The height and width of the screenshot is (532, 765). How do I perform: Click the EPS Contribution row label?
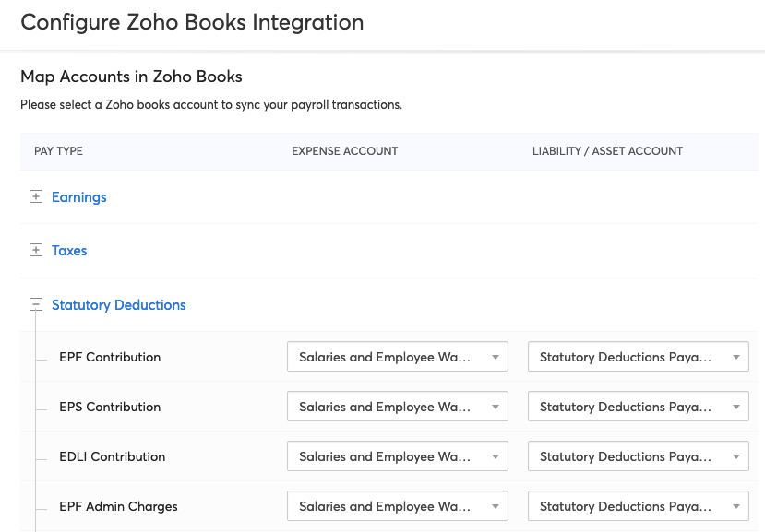[x=110, y=407]
